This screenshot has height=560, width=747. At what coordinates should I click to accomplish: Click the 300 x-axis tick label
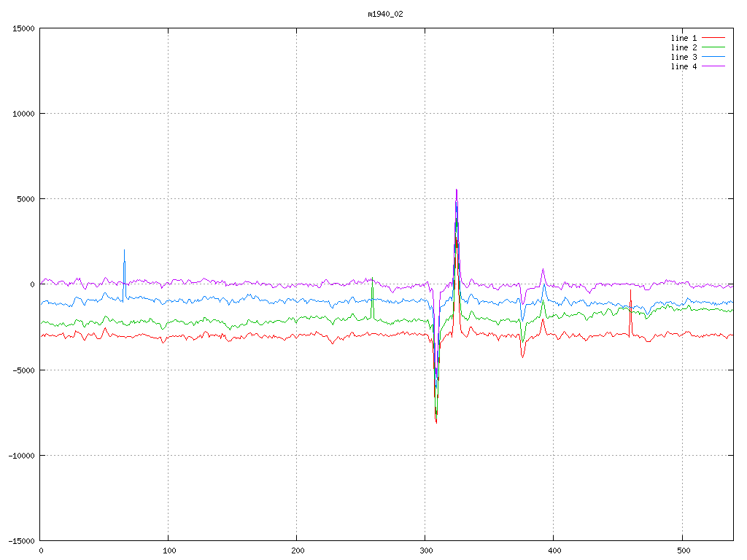(x=425, y=551)
